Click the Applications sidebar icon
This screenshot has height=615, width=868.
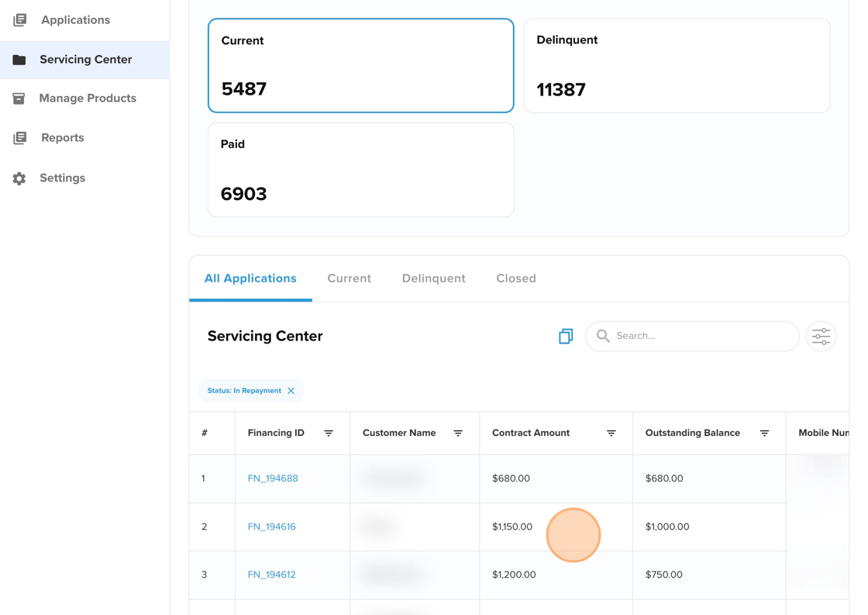[x=19, y=20]
